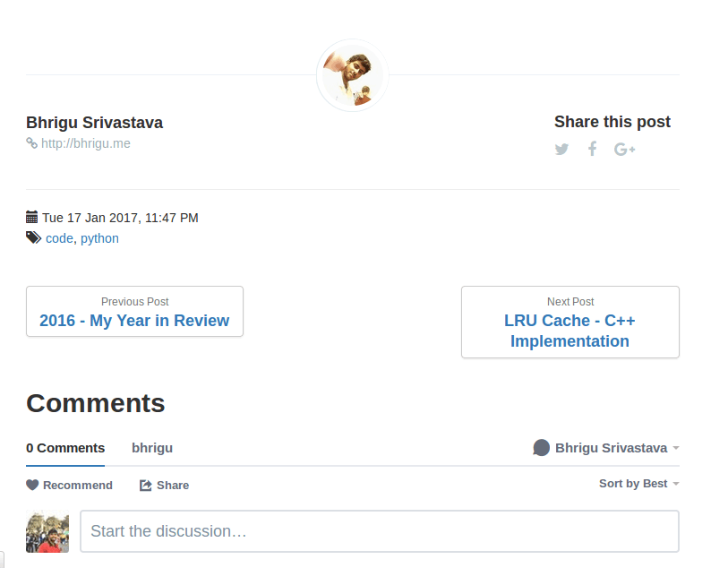Share this post on Twitter
This screenshot has height=568, width=728.
click(561, 150)
